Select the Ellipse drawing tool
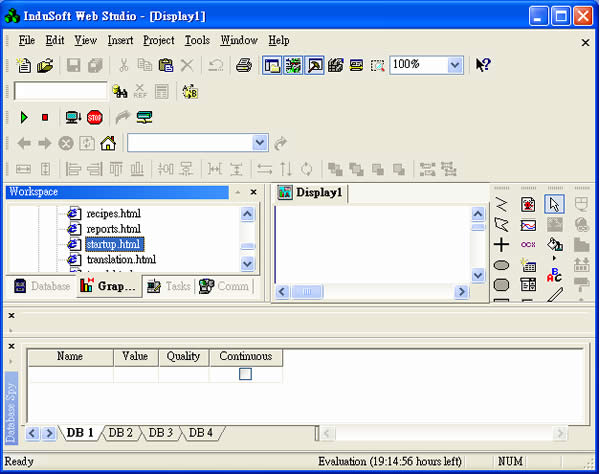This screenshot has width=600, height=474. 502,265
